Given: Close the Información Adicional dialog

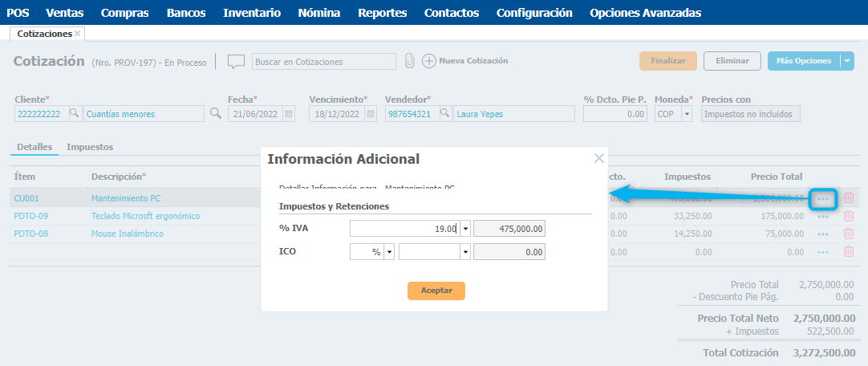Looking at the screenshot, I should pos(598,158).
